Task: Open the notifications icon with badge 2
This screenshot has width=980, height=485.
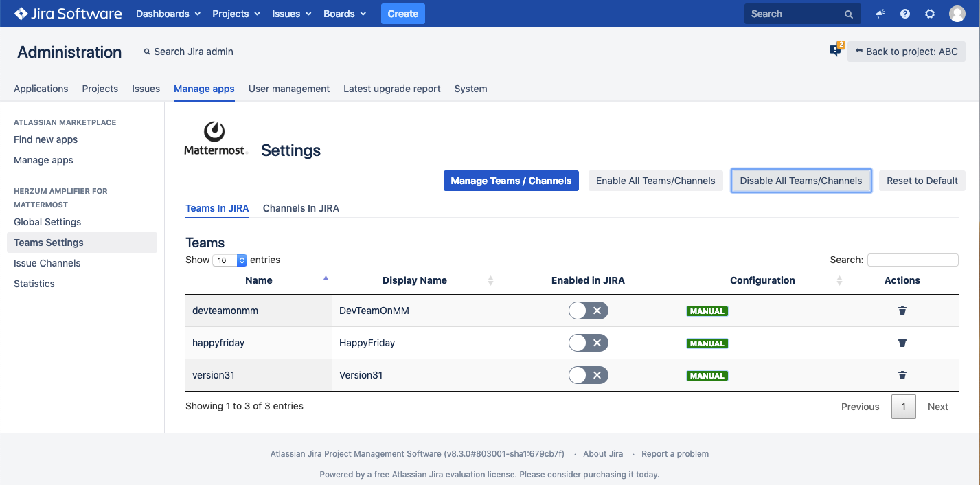Action: tap(836, 50)
